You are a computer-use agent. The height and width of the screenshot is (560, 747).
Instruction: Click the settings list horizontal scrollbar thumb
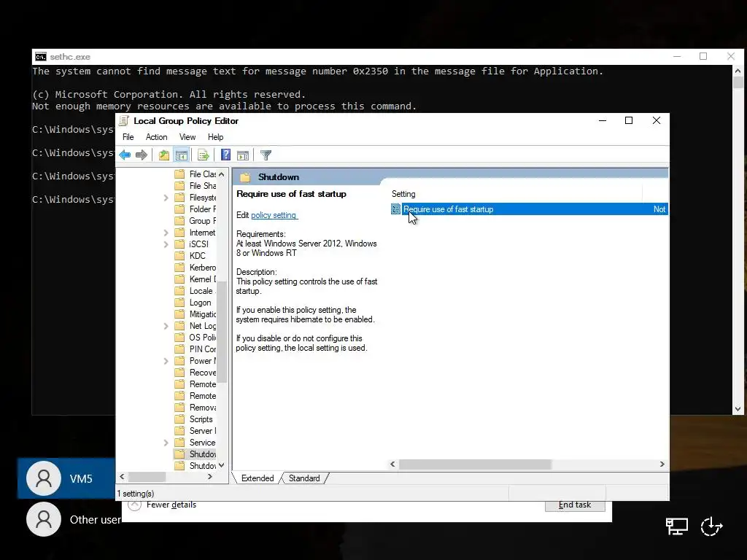[x=475, y=464]
